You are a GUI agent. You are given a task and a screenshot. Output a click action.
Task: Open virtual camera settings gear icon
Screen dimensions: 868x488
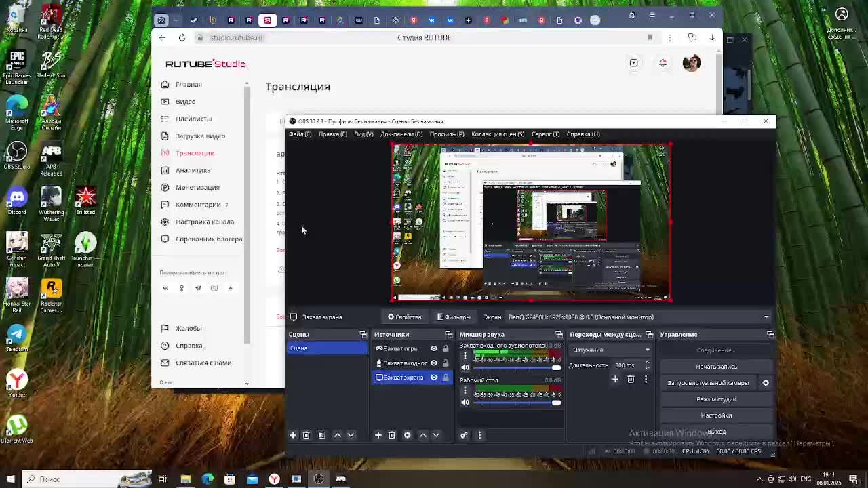pos(766,383)
